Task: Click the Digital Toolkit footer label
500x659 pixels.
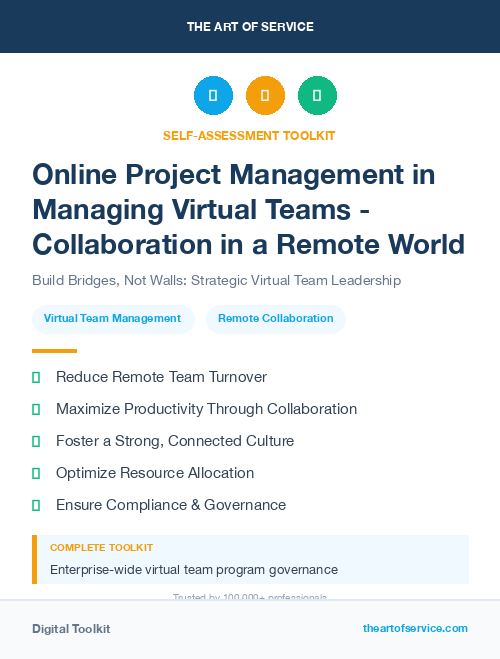Action: point(71,629)
